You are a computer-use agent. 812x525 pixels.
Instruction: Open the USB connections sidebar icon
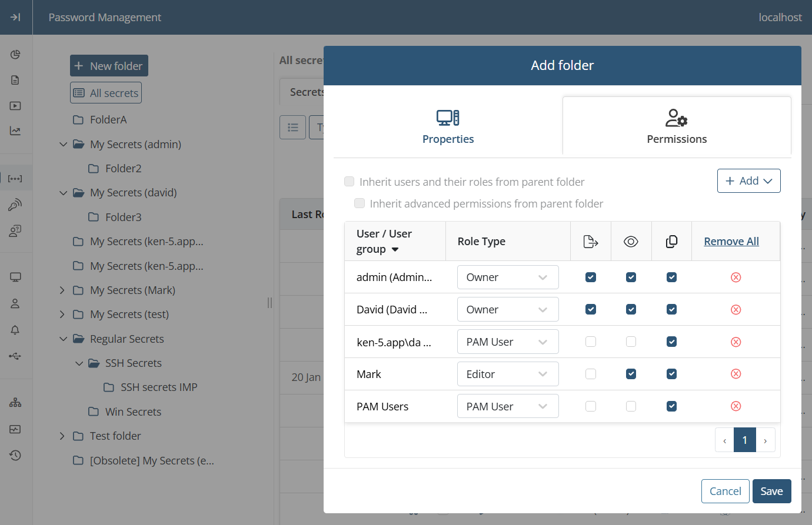[x=15, y=356]
